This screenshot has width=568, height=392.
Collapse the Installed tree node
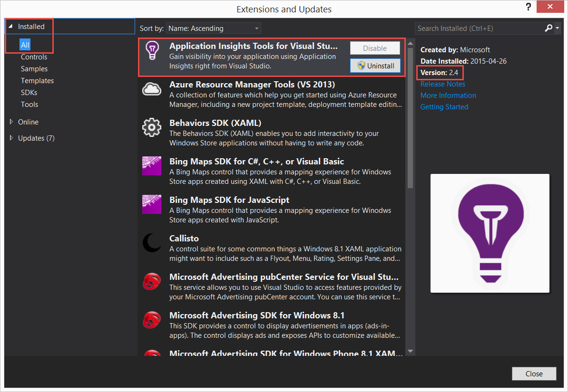coord(10,27)
